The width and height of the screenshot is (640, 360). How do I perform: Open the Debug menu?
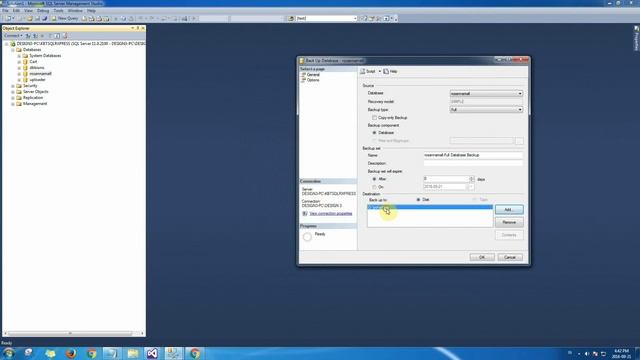coord(43,11)
